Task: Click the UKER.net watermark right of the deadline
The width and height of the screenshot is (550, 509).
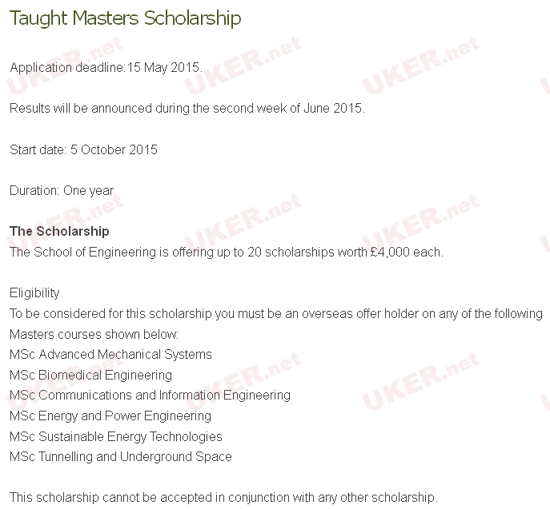Action: [x=243, y=65]
